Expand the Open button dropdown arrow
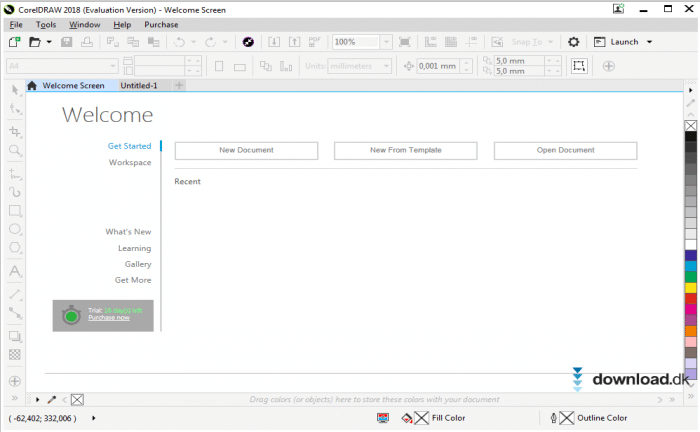700x432 pixels. pos(49,42)
